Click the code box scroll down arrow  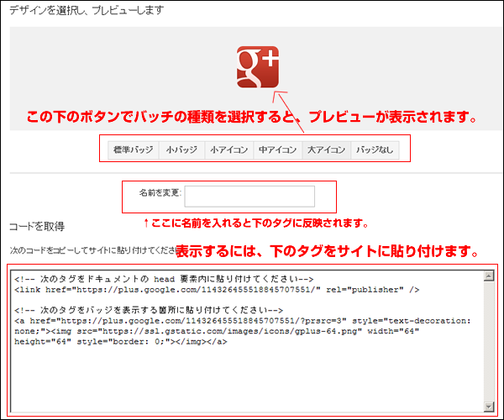(489, 407)
